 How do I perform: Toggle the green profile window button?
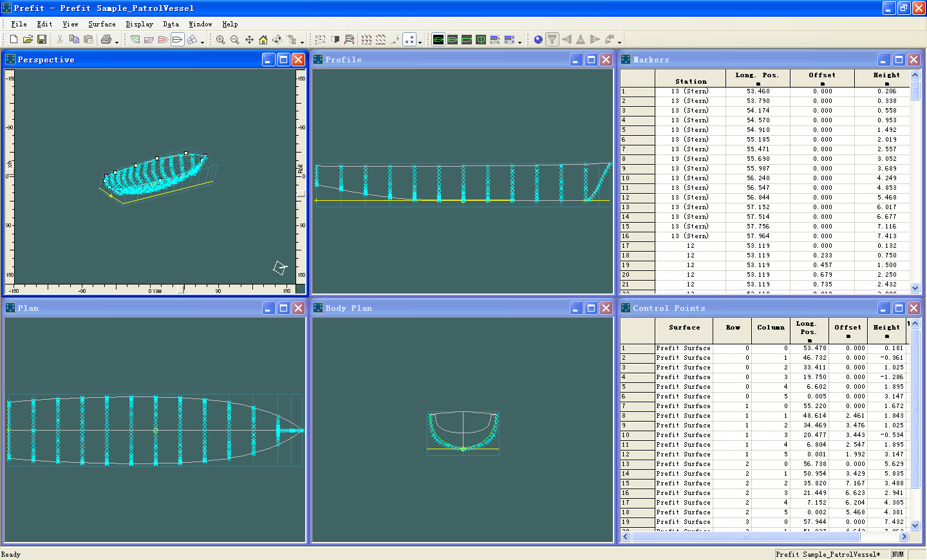[467, 39]
